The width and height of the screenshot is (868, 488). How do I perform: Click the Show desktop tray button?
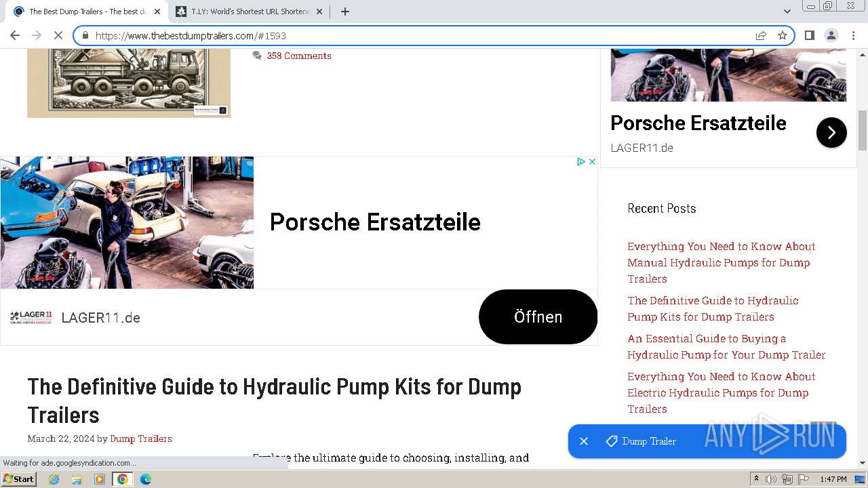pyautogui.click(x=860, y=479)
